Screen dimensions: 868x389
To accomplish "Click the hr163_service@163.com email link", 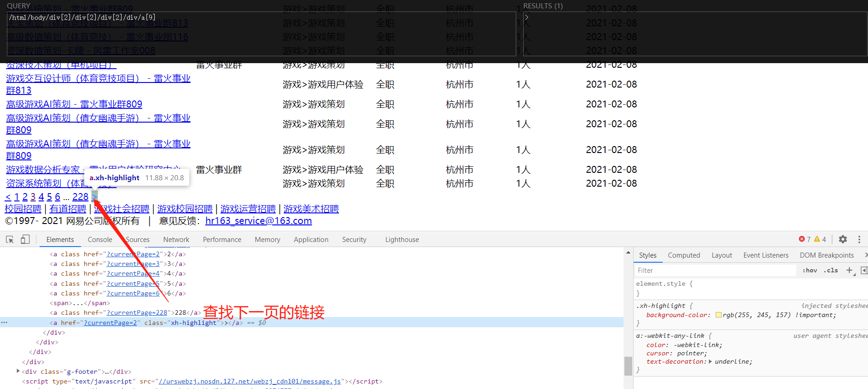I will point(258,221).
